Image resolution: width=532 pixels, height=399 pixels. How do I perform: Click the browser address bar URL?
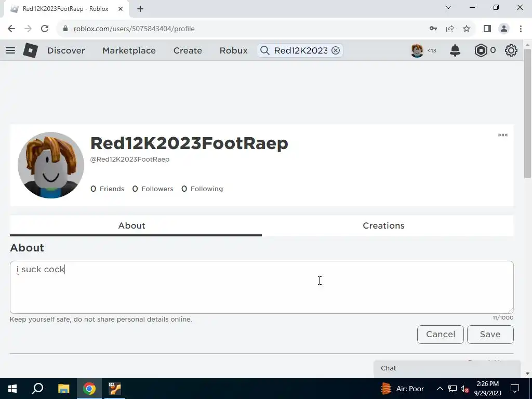tap(134, 29)
